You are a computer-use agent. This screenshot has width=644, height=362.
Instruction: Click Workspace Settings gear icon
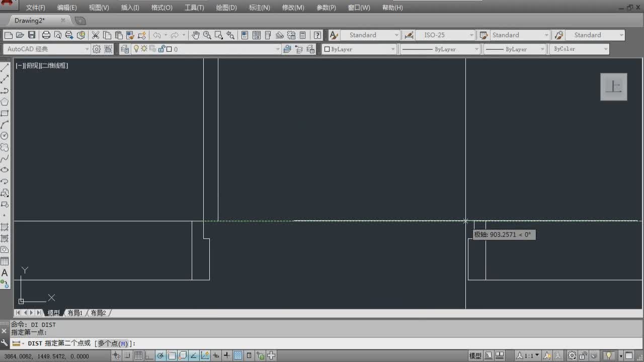(97, 49)
